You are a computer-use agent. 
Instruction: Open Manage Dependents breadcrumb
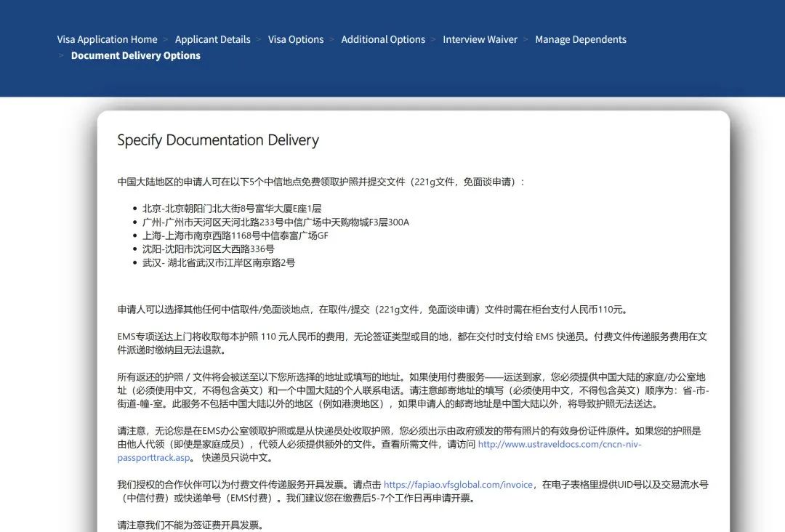pos(581,39)
